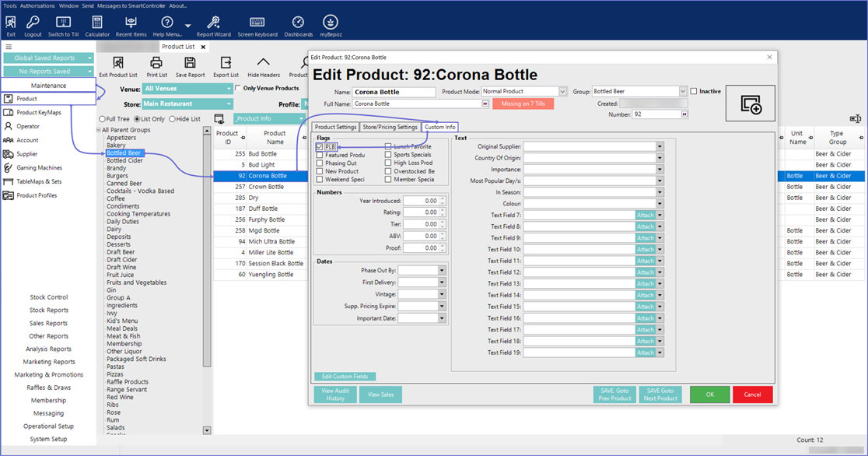The image size is (868, 456).
Task: Click the product Name input field
Action: click(x=394, y=92)
